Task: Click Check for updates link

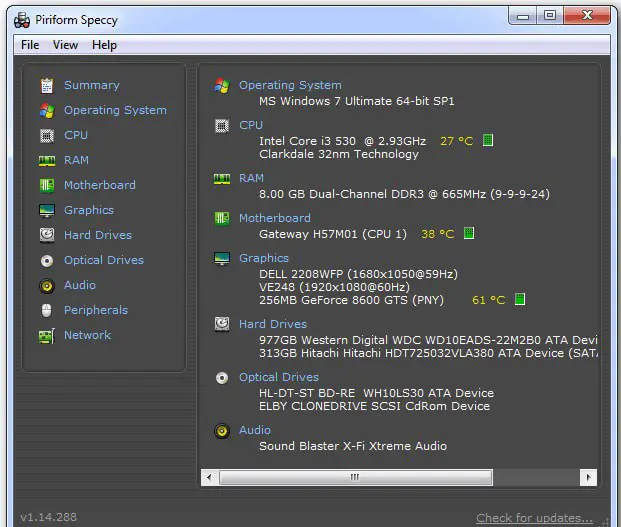Action: [535, 517]
